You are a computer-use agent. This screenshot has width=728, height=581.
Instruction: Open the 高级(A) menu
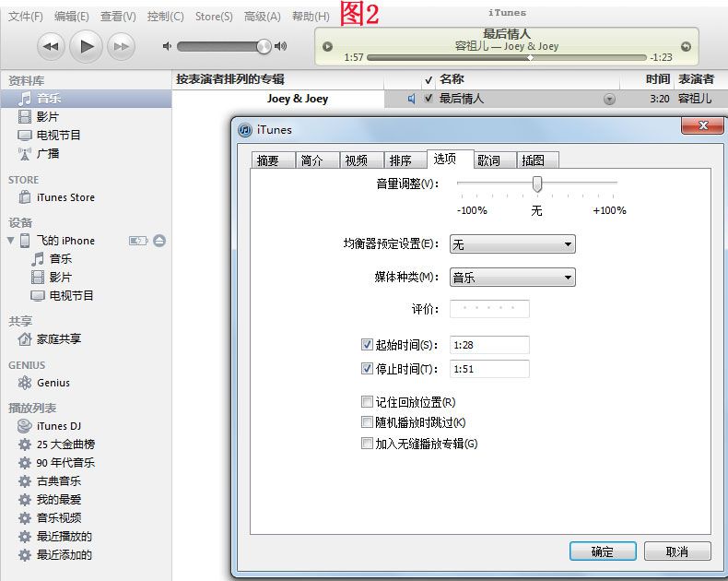(263, 17)
